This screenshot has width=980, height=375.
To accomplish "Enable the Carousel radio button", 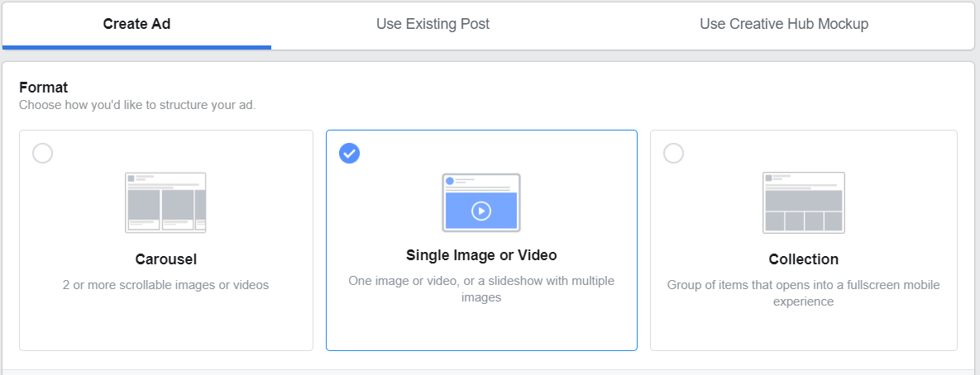I will (42, 153).
